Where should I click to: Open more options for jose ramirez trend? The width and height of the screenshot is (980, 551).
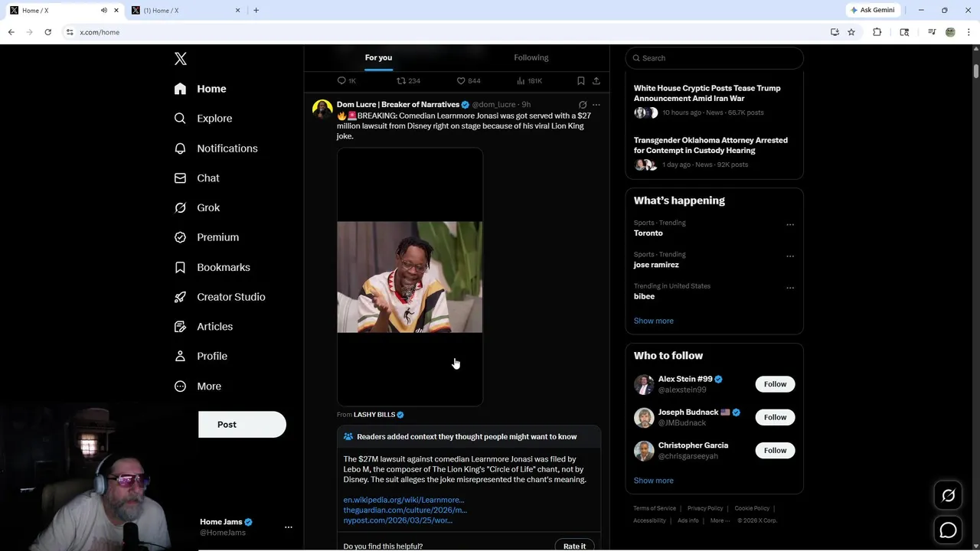pos(790,256)
